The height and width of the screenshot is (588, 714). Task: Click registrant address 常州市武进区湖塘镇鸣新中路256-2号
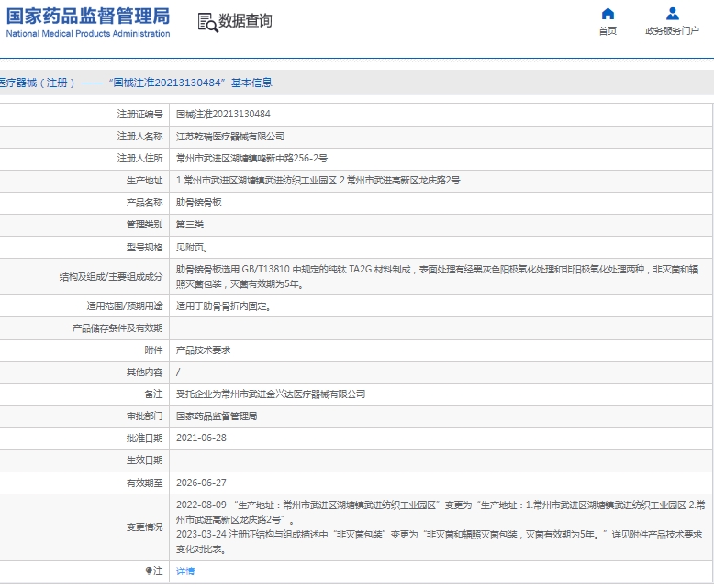251,158
